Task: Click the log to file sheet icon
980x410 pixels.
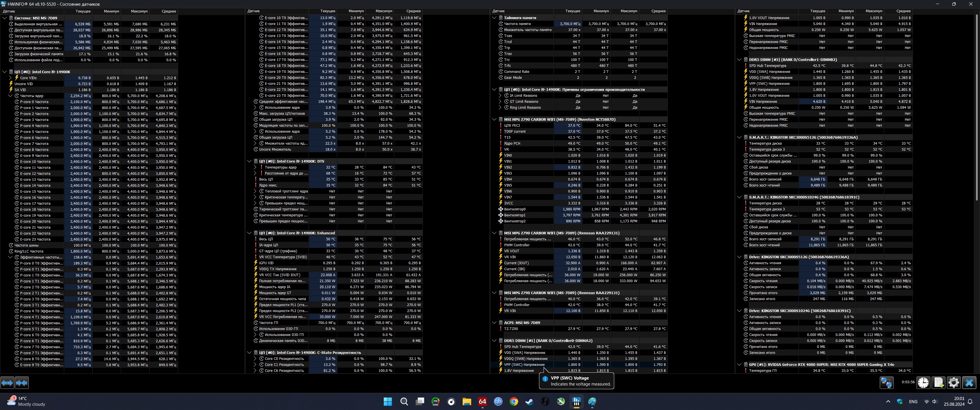Action: (938, 383)
